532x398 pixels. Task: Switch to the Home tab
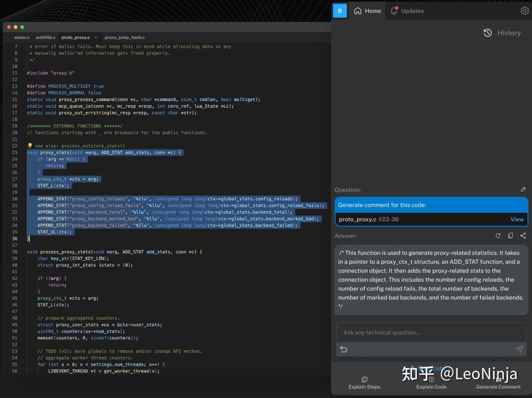368,11
